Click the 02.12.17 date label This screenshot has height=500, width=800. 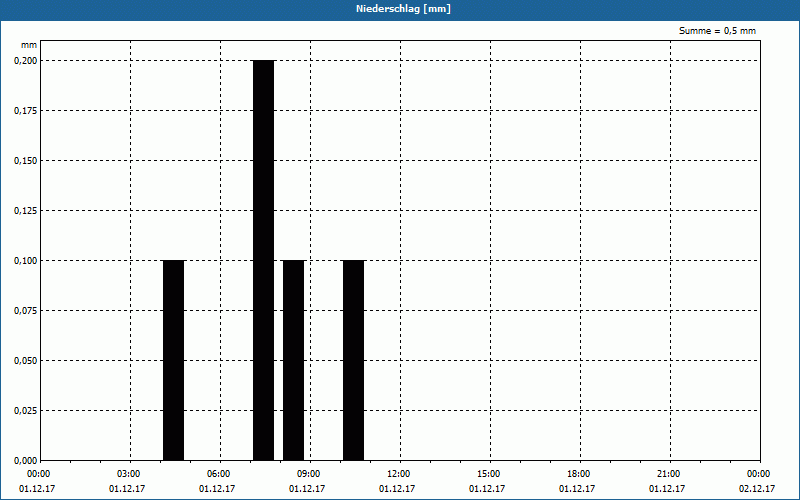point(757,489)
